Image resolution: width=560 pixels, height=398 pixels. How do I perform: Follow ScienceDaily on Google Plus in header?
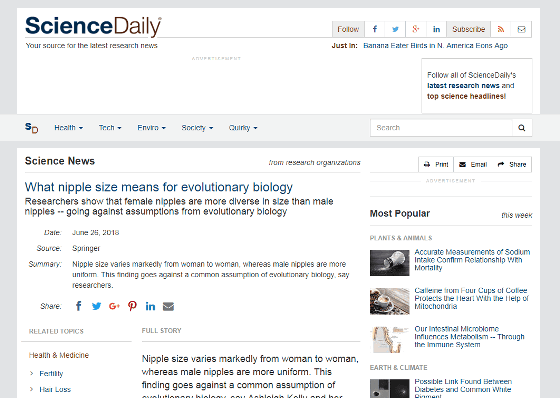click(x=415, y=29)
